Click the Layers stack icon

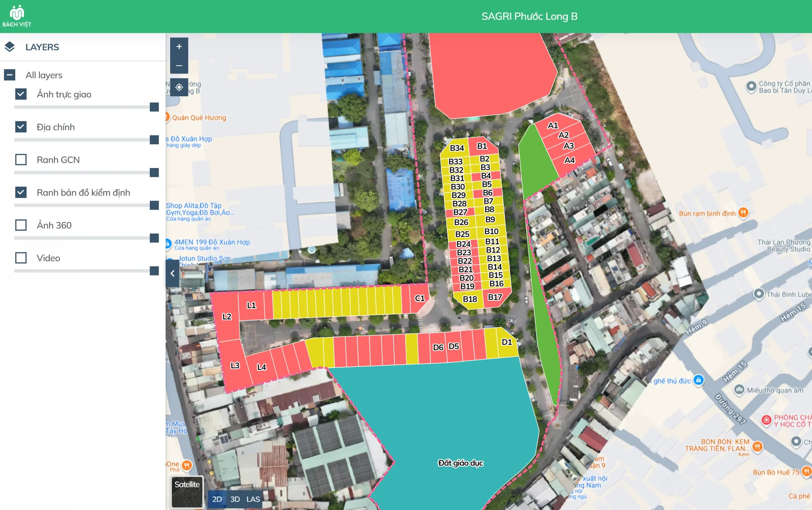[x=10, y=47]
